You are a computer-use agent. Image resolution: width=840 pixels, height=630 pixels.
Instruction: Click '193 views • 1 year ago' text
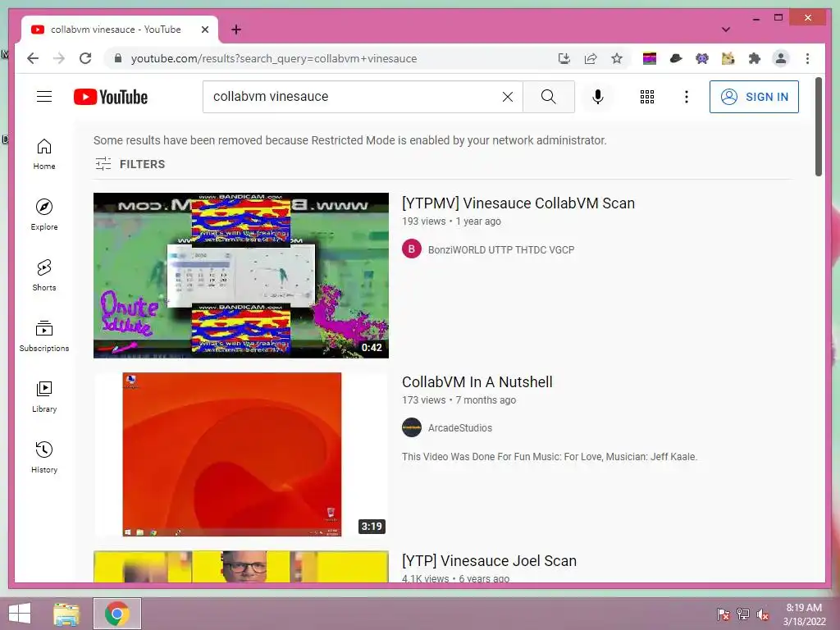coord(452,221)
